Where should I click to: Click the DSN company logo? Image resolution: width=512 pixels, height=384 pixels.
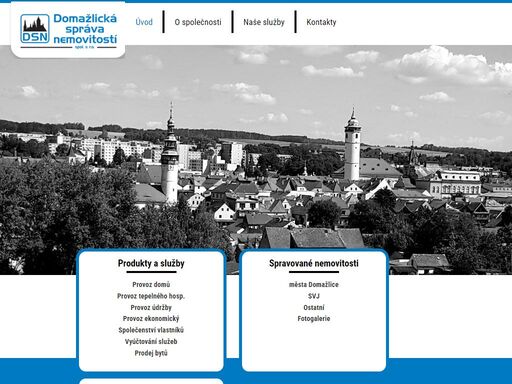35,29
